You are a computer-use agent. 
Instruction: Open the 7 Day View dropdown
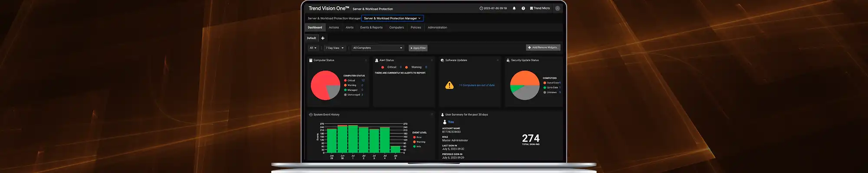pos(335,48)
